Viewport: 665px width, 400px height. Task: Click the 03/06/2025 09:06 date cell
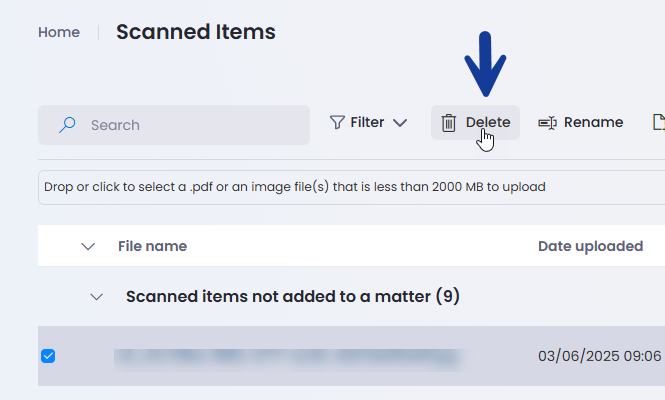click(x=599, y=356)
